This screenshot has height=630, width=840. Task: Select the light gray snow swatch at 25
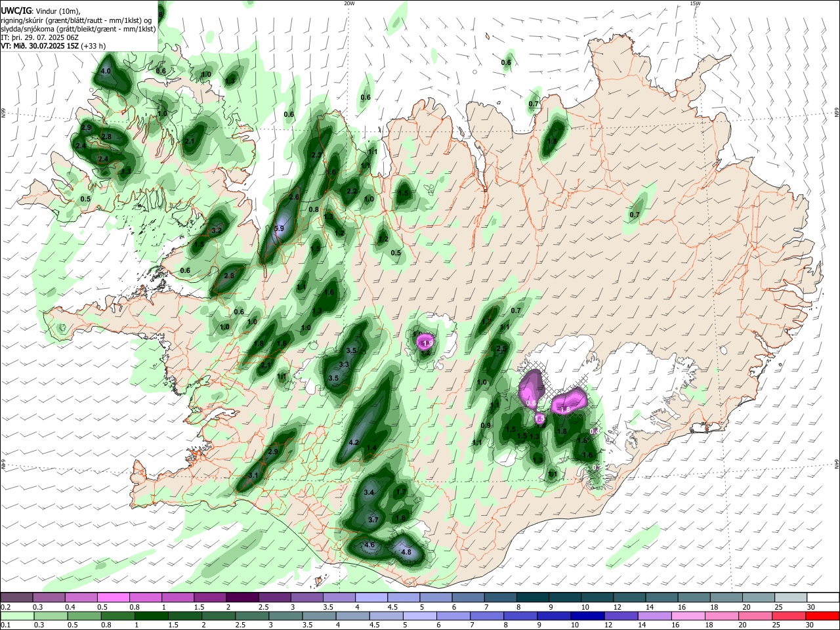791,597
